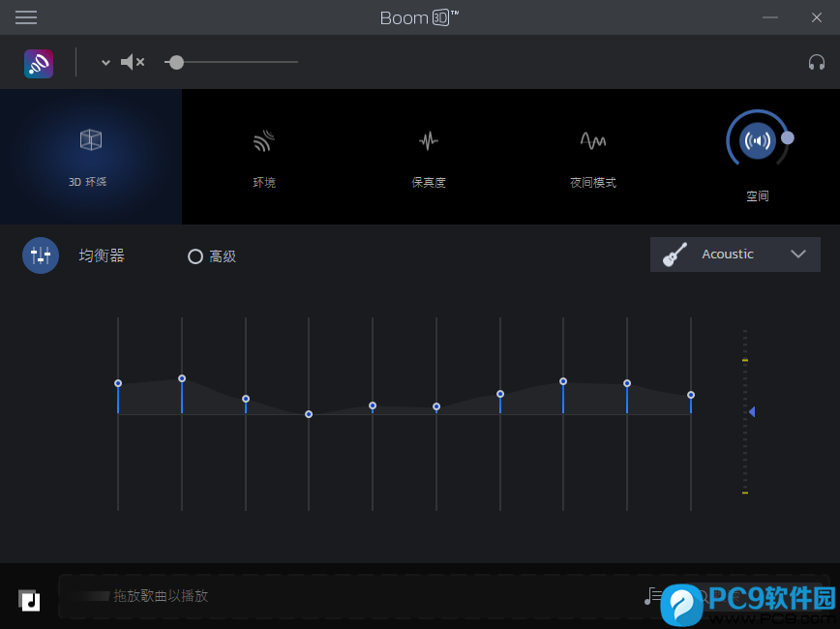Screen dimensions: 840x629
Task: Click the second equalizer band handle
Action: 182,378
